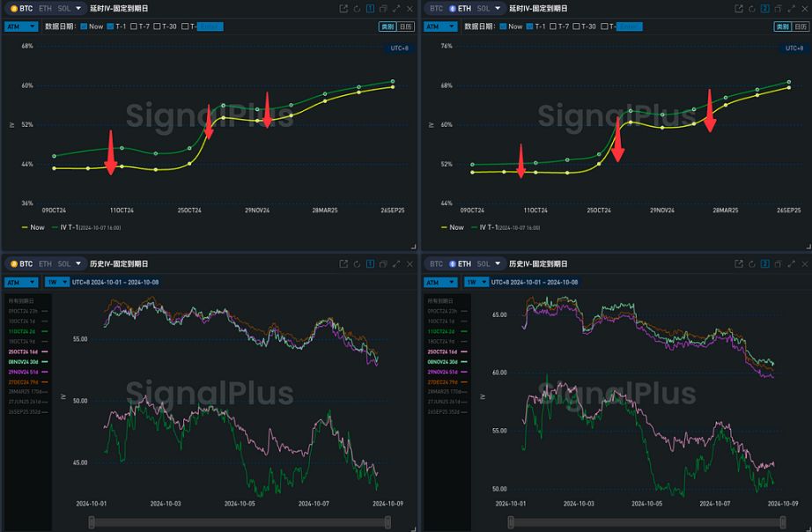
Task: Click the numbered badge icon on the BTC delay IV header
Action: tap(369, 8)
